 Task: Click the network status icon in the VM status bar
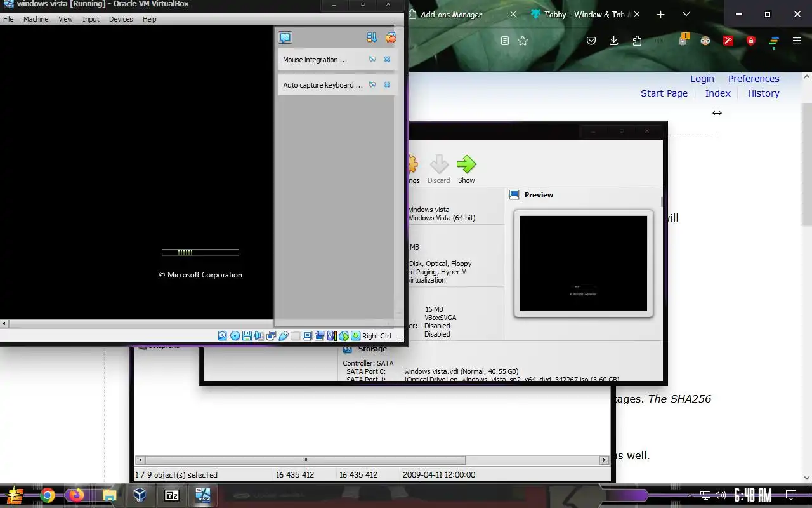(271, 336)
